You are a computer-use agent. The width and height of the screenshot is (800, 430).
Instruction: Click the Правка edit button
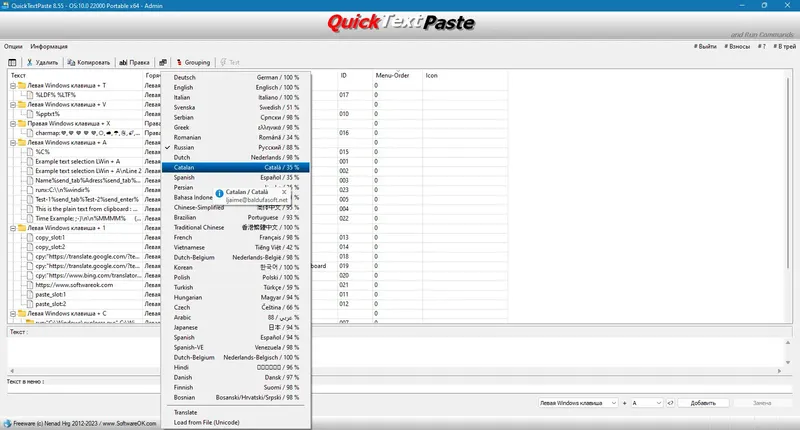[134, 62]
